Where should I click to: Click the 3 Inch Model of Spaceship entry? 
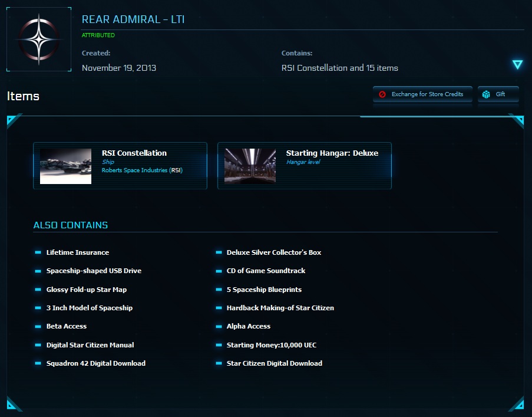(x=90, y=308)
